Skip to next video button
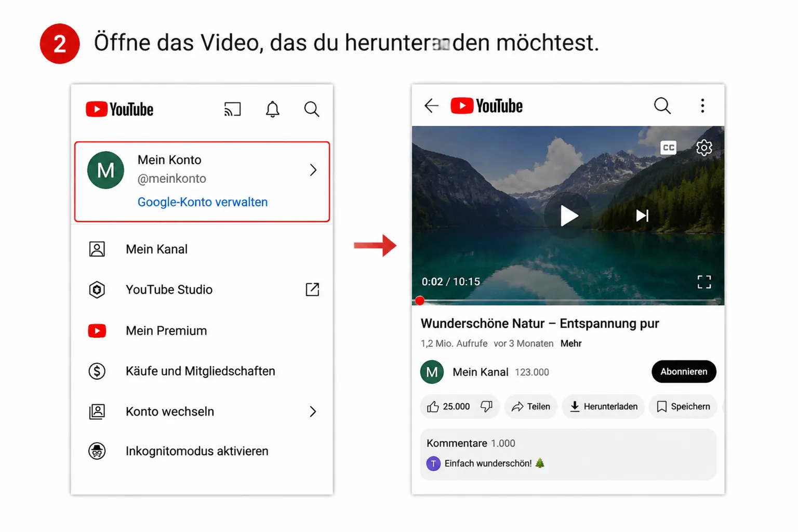This screenshot has height=532, width=798. pos(643,216)
